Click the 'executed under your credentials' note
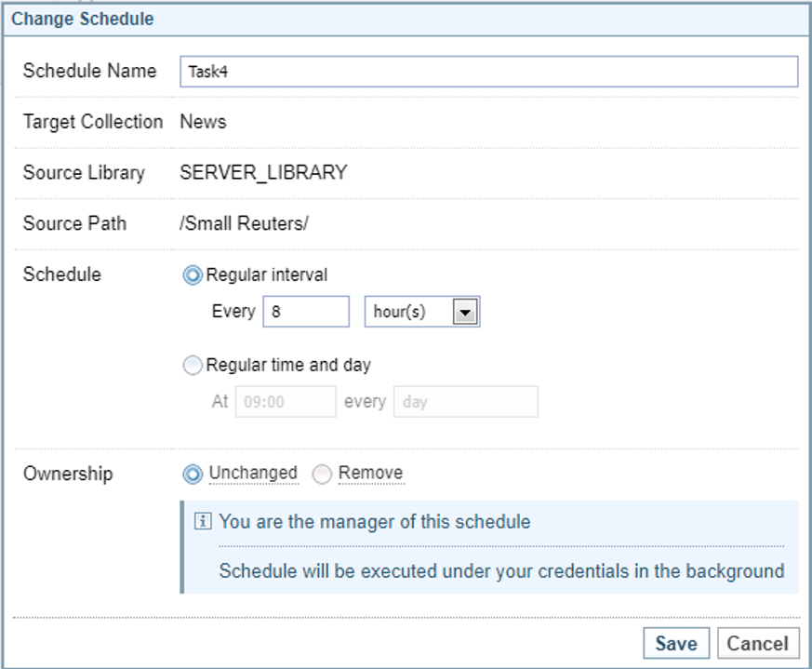The height and width of the screenshot is (669, 812). (x=500, y=570)
